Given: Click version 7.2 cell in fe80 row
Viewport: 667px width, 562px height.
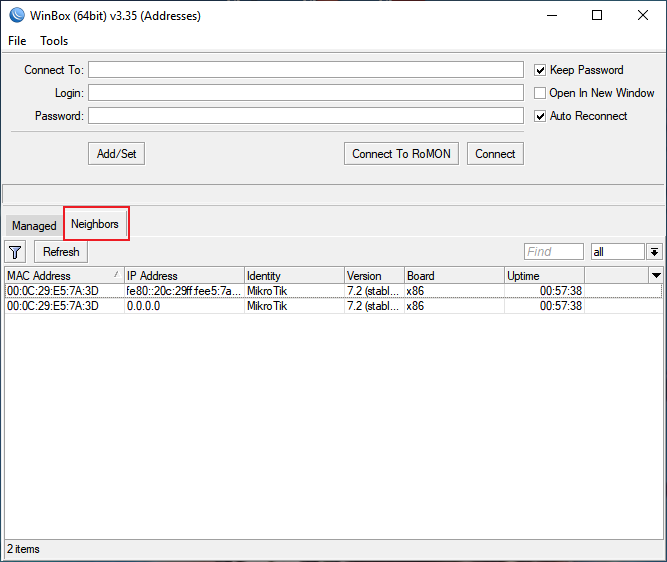Looking at the screenshot, I should point(373,291).
